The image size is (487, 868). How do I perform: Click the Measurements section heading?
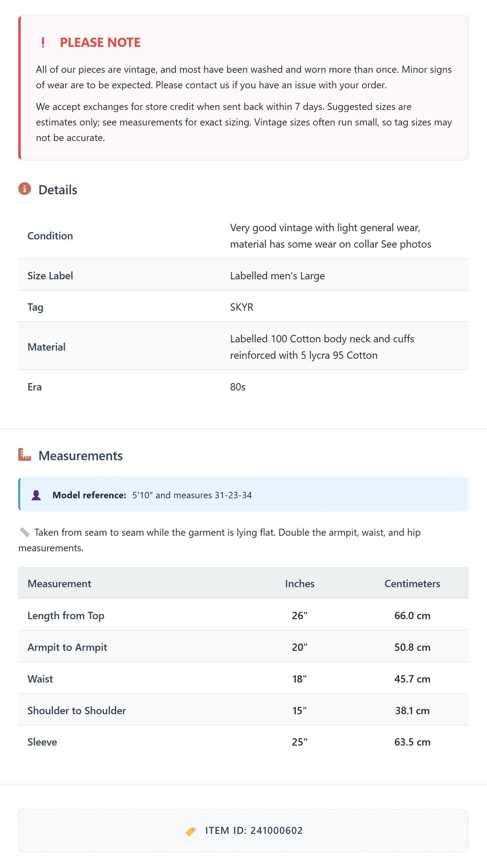click(x=81, y=456)
